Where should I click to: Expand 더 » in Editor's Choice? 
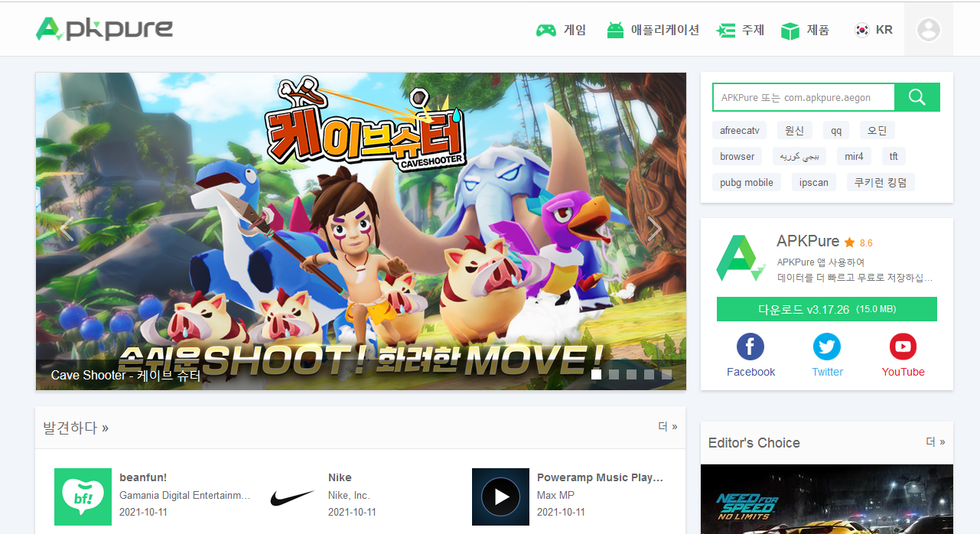point(936,441)
